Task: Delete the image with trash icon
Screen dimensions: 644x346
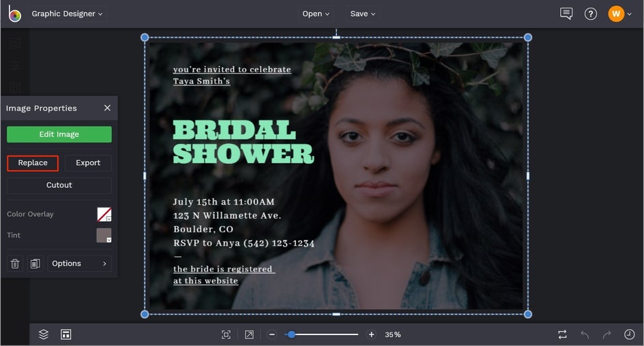Action: click(15, 263)
